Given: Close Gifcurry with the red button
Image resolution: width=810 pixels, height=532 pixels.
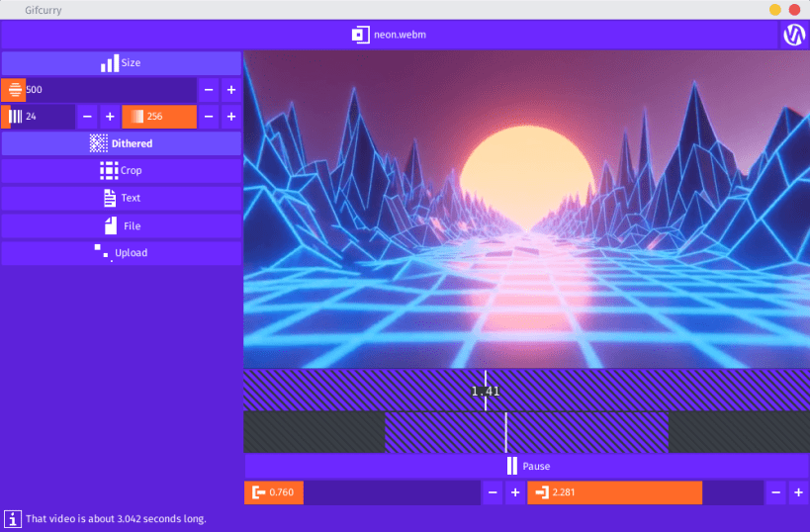Looking at the screenshot, I should [x=794, y=10].
